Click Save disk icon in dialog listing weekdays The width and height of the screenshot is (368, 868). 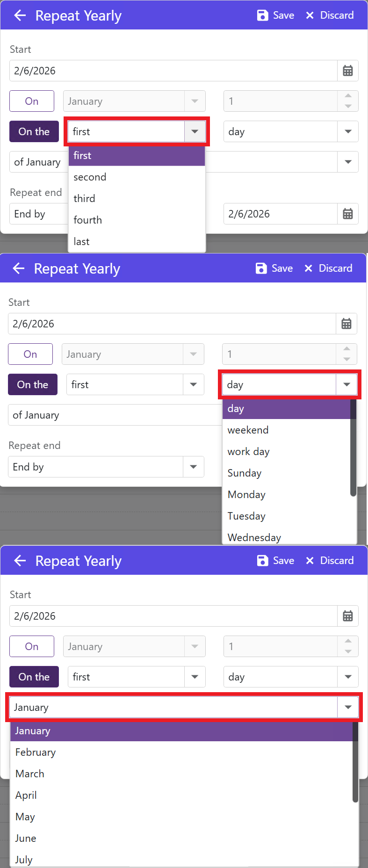tap(261, 268)
